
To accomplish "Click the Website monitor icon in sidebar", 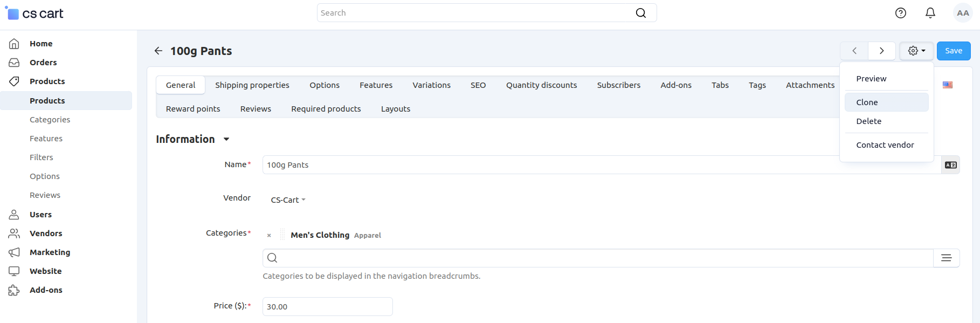I will (14, 271).
